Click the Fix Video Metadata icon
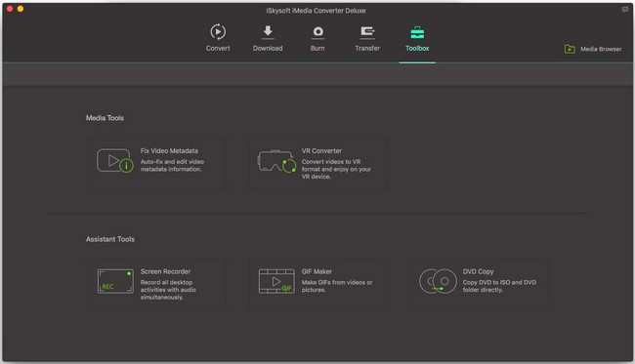Screen dimensions: 635x364 [115, 161]
